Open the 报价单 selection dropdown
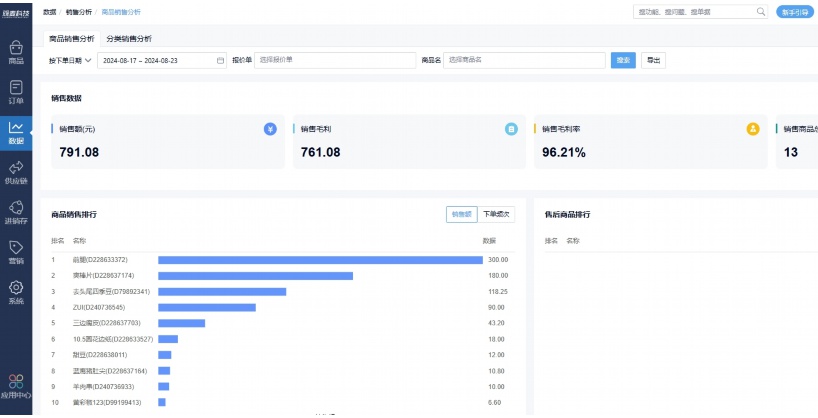This screenshot has height=418, width=818. [x=335, y=60]
